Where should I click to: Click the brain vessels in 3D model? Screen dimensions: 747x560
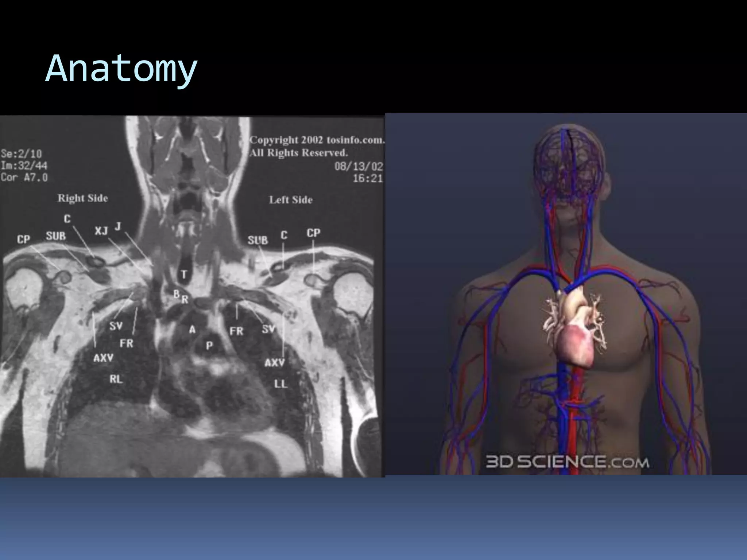point(569,164)
